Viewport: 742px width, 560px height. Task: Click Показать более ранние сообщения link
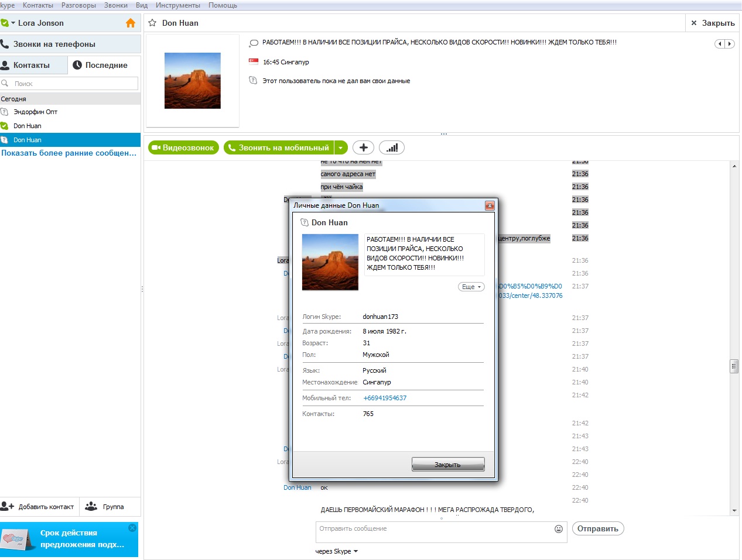click(69, 153)
